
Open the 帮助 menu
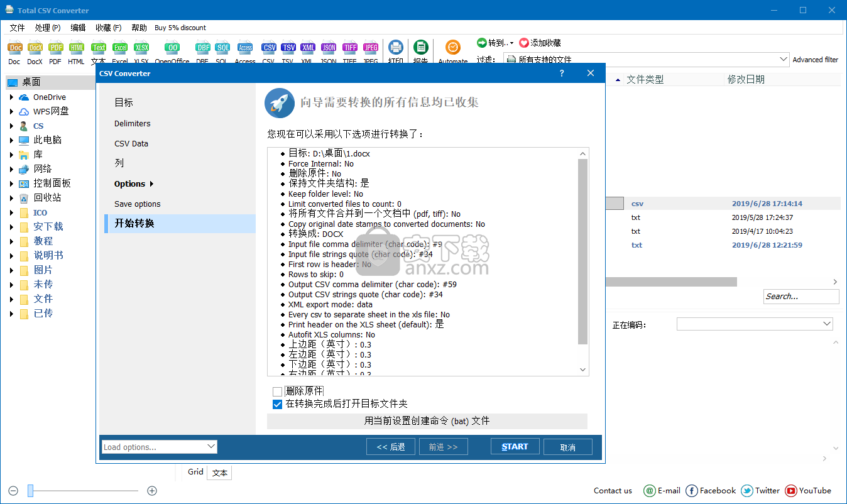click(x=139, y=28)
